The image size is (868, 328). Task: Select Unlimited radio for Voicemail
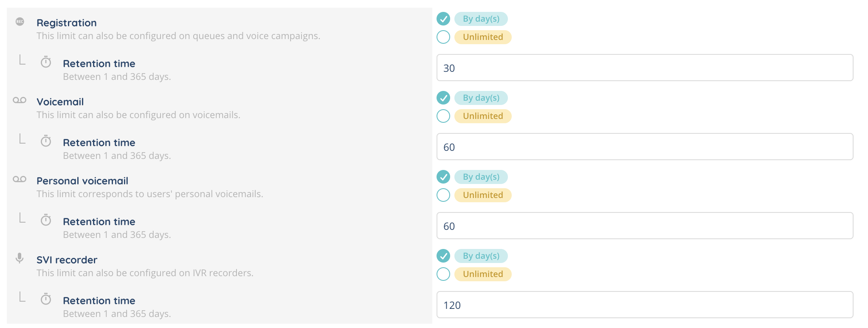pyautogui.click(x=443, y=116)
